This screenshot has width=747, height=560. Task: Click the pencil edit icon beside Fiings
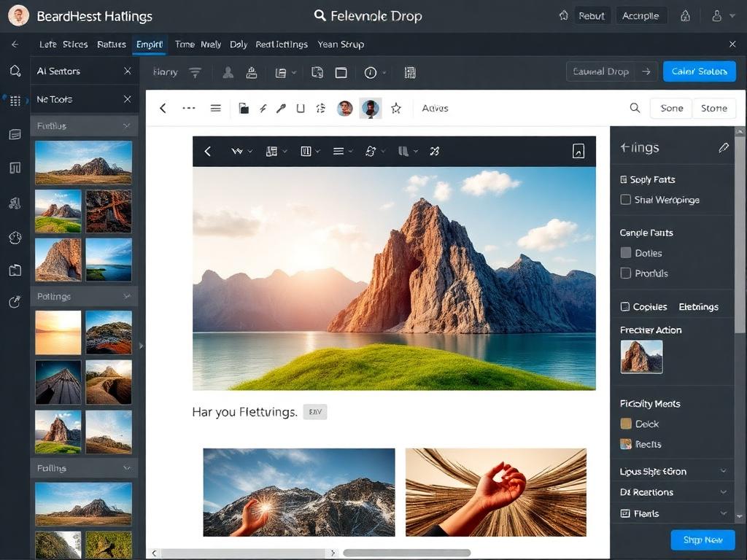(x=724, y=147)
